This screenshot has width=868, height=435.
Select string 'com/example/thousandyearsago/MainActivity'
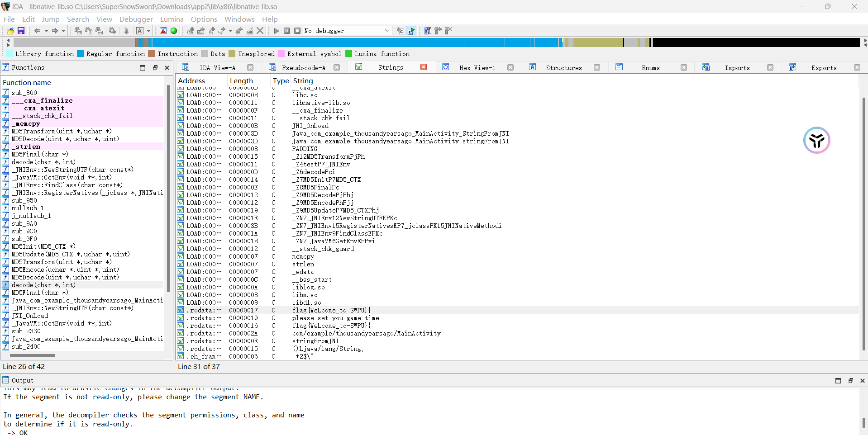click(x=517, y=333)
